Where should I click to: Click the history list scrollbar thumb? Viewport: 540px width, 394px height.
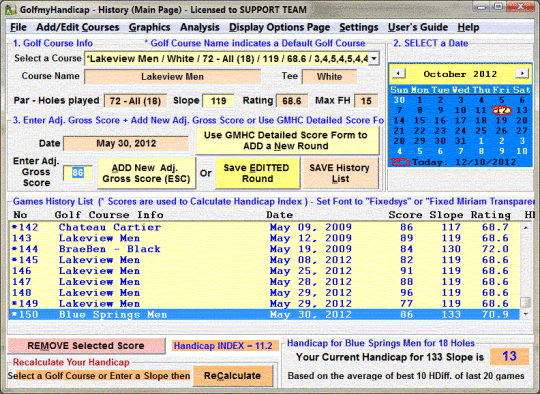[526, 302]
